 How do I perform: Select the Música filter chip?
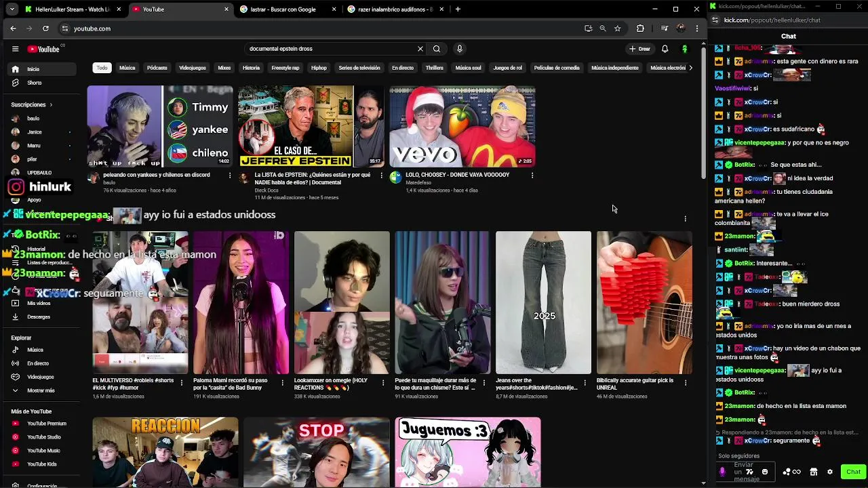tap(127, 68)
